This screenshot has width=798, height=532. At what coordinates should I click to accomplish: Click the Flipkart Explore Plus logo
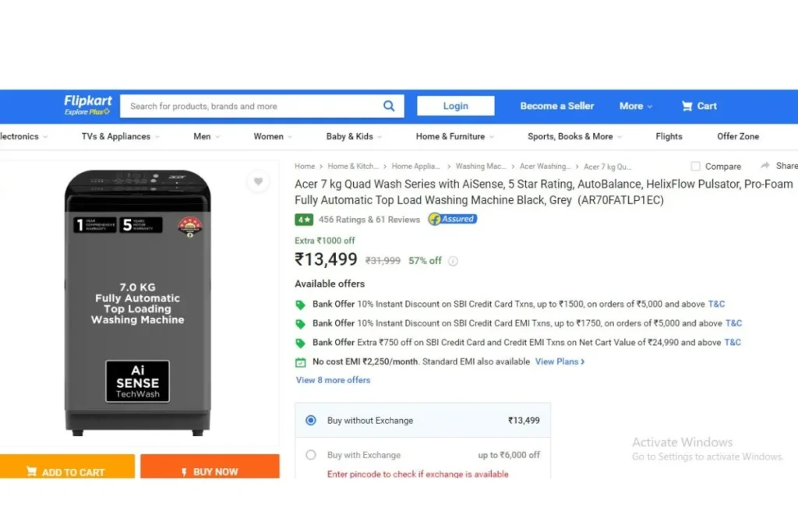tap(87, 105)
